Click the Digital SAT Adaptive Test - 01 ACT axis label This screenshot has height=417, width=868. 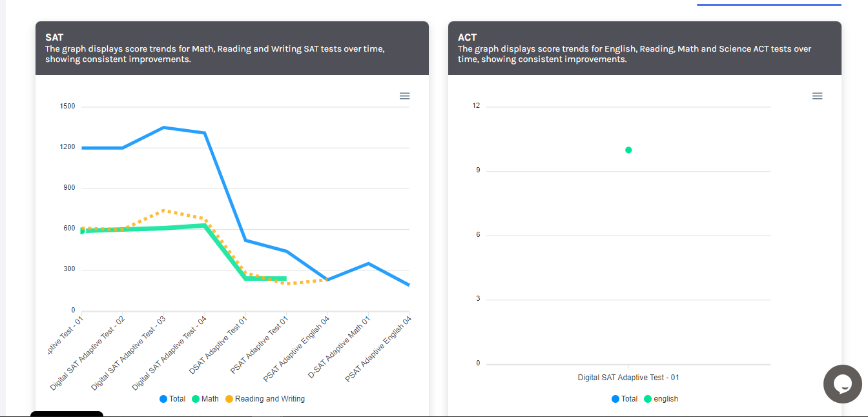tap(628, 378)
